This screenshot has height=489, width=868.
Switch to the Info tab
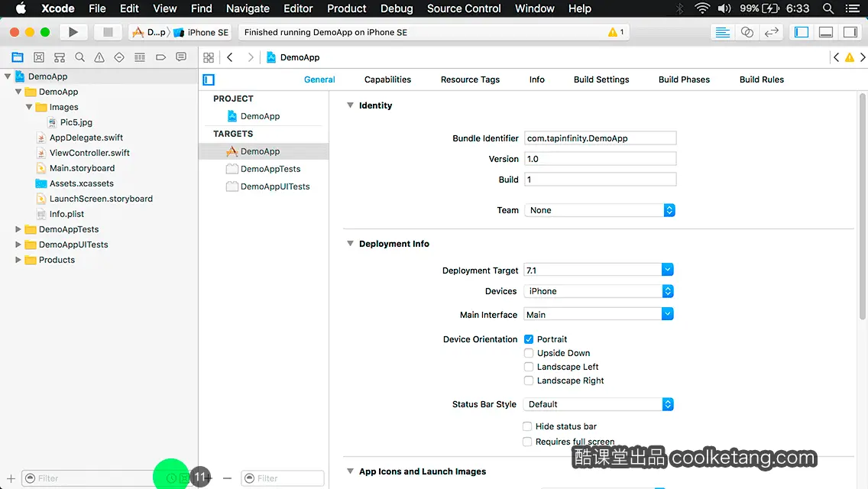[536, 79]
